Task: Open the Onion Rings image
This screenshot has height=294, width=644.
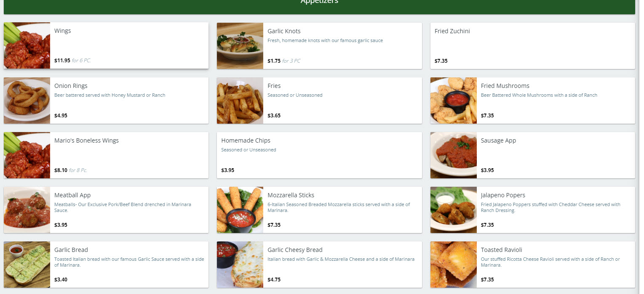Action: 27,100
